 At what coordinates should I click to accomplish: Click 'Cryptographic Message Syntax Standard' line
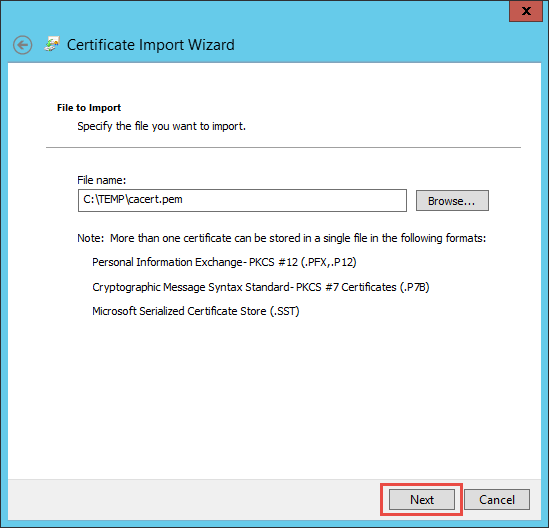260,287
